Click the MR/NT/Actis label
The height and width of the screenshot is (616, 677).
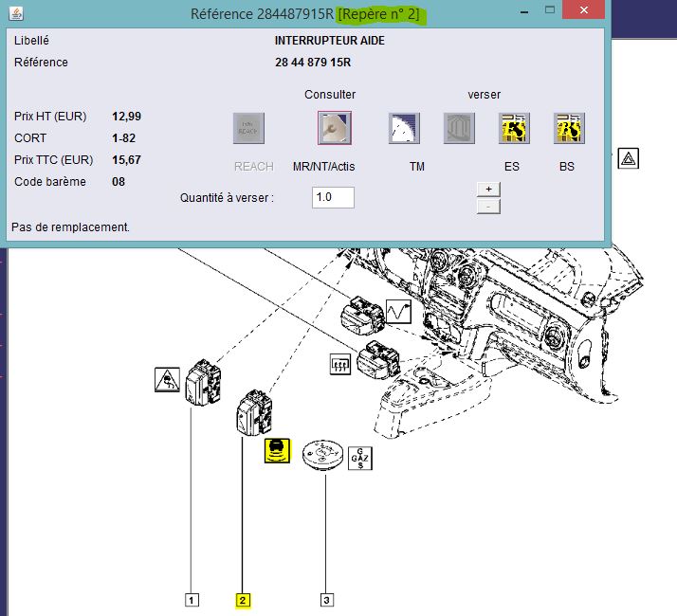[x=324, y=167]
